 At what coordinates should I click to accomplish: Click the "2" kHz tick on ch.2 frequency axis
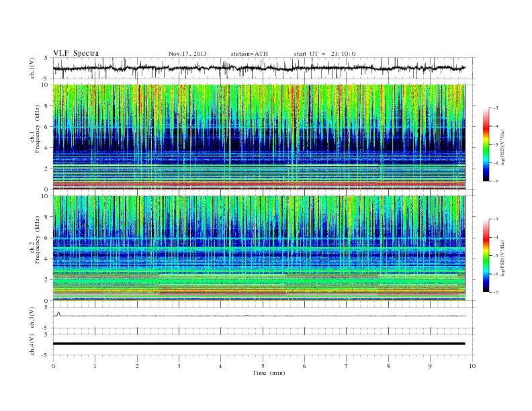[46, 280]
